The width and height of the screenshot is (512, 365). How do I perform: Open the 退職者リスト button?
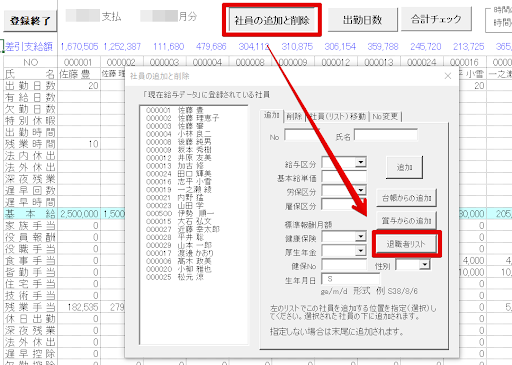pos(406,244)
